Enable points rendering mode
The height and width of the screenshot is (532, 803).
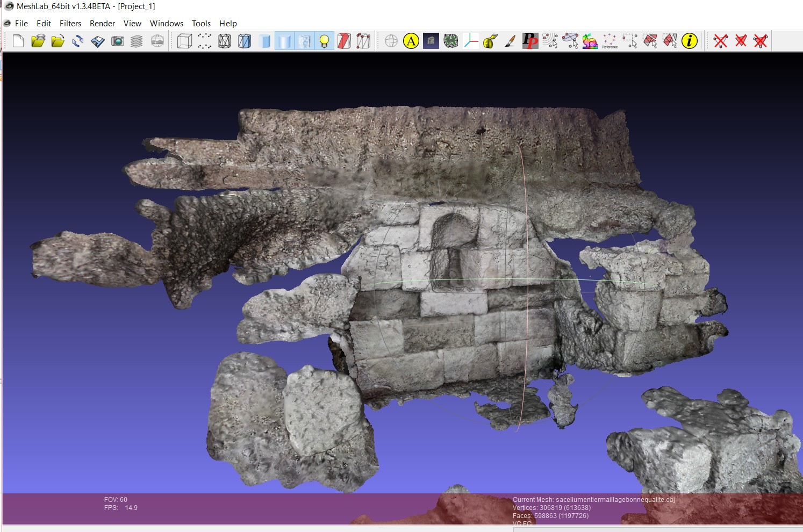[204, 41]
